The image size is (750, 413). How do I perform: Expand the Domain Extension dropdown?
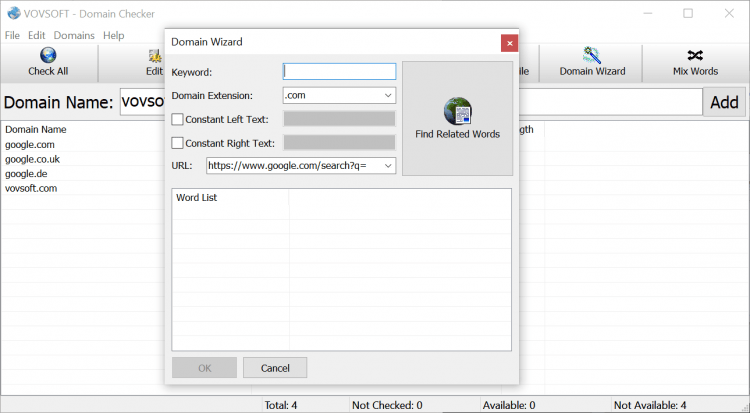[388, 95]
